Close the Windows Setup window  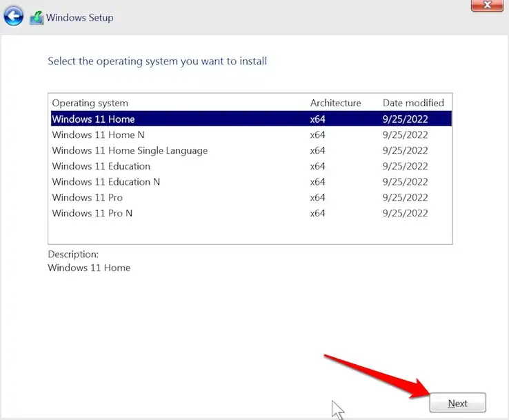pyautogui.click(x=487, y=6)
